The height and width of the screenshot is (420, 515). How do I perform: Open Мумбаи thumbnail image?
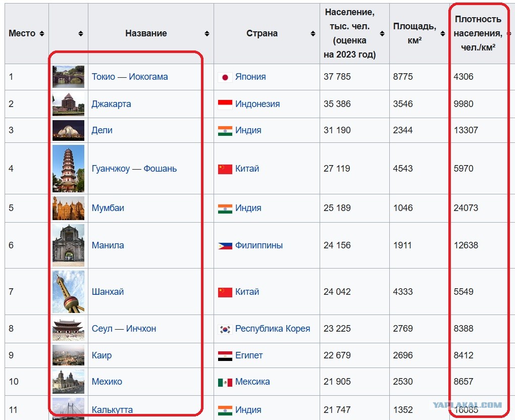[x=68, y=208]
